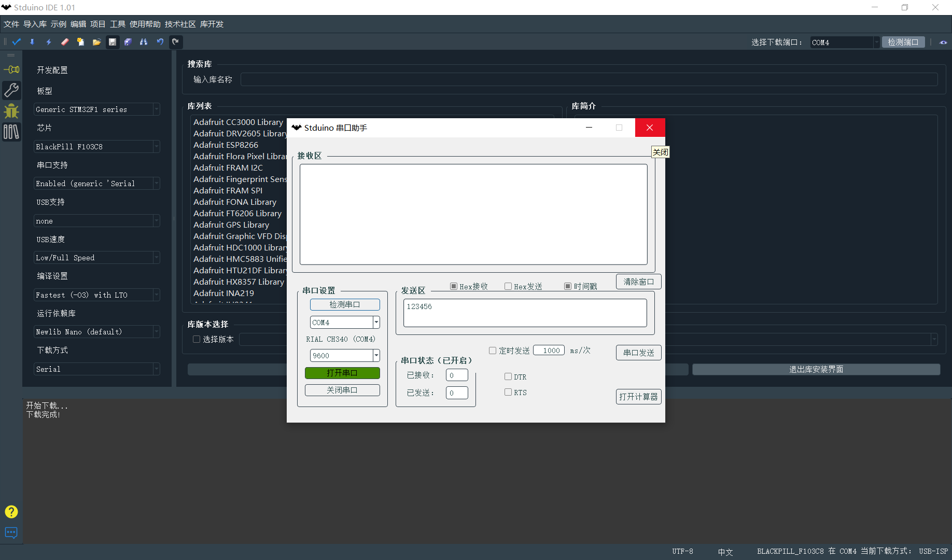Image resolution: width=952 pixels, height=560 pixels.
Task: Click the empty 接收区 text area
Action: click(473, 214)
